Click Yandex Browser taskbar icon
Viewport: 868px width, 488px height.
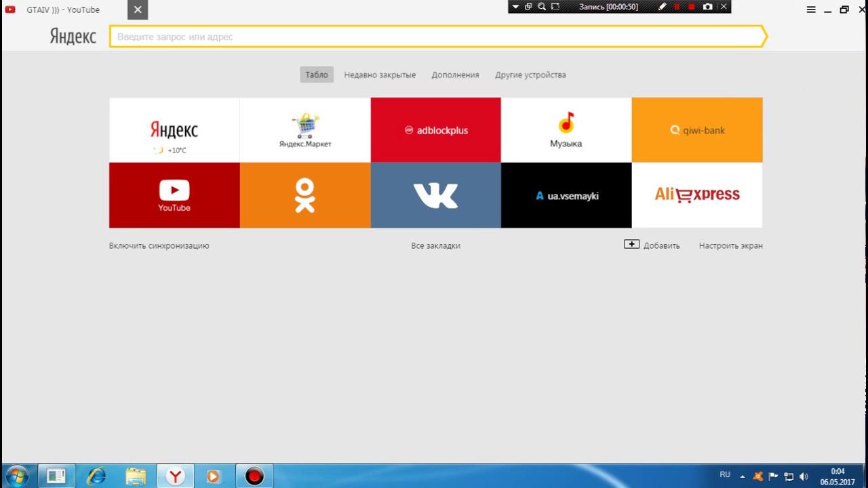(175, 476)
